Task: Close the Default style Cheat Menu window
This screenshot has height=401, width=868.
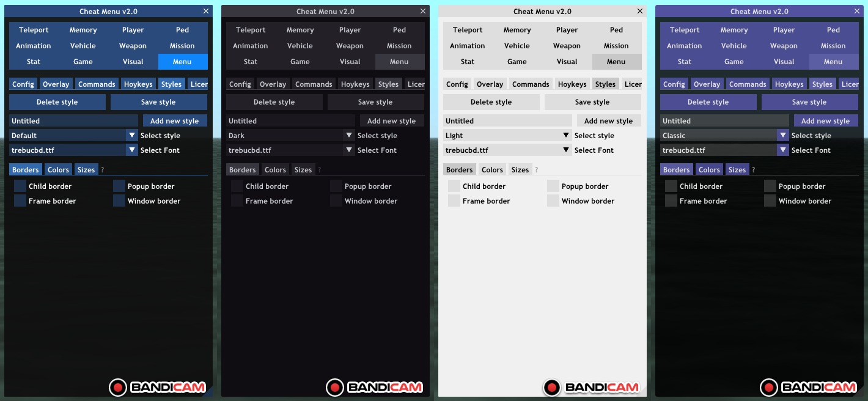Action: coord(206,11)
